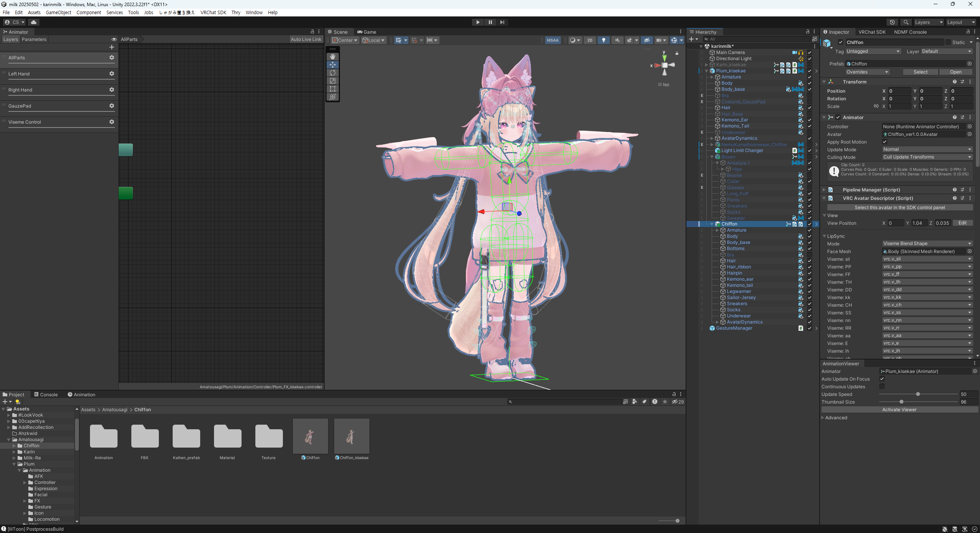Click the Activate Viewer button
This screenshot has height=533, width=980.
899,410
